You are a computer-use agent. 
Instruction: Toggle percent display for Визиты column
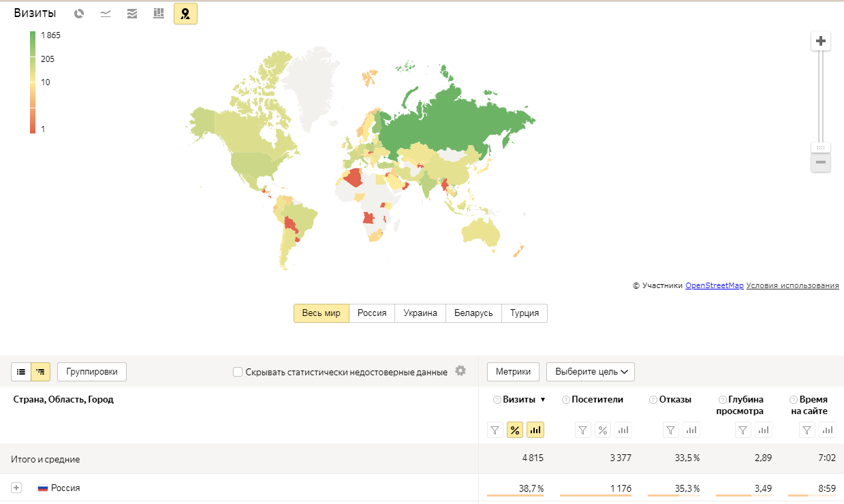click(x=515, y=430)
